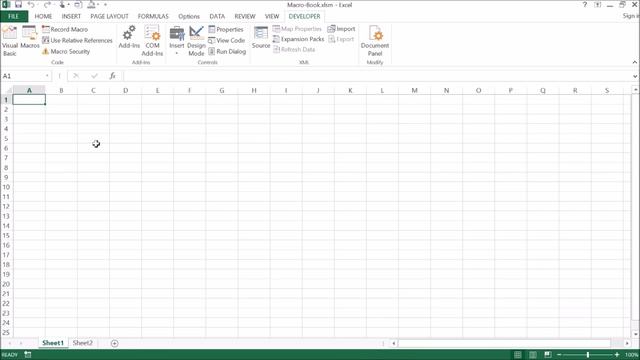Select all cells with corner button
The width and height of the screenshot is (640, 360).
click(x=7, y=90)
